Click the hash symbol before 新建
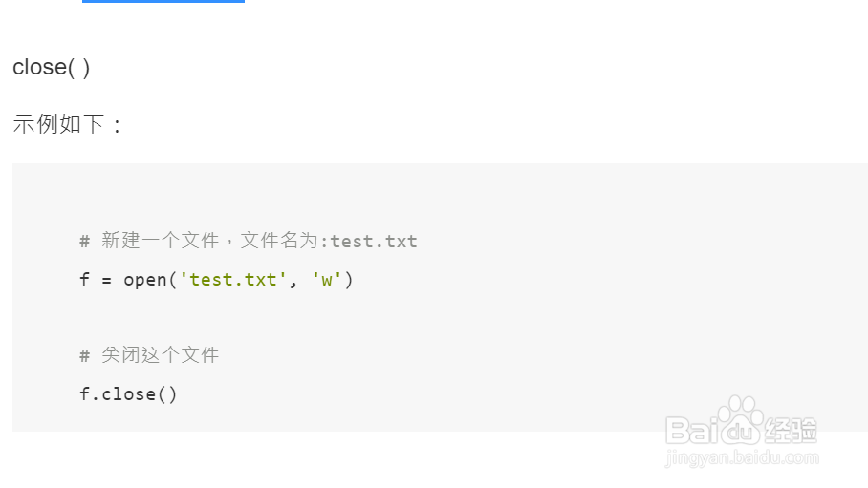868x488 pixels. [84, 242]
